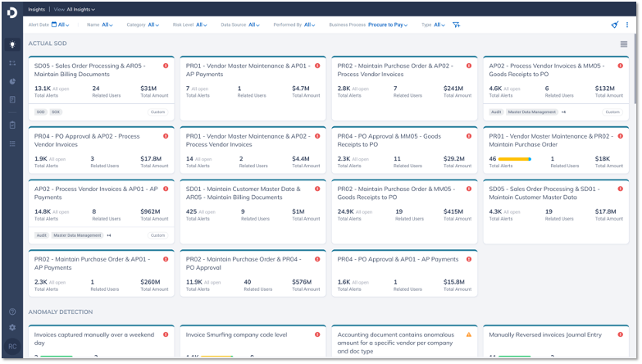
Task: Open the list sidebar icon below clipboard
Action: [12, 143]
